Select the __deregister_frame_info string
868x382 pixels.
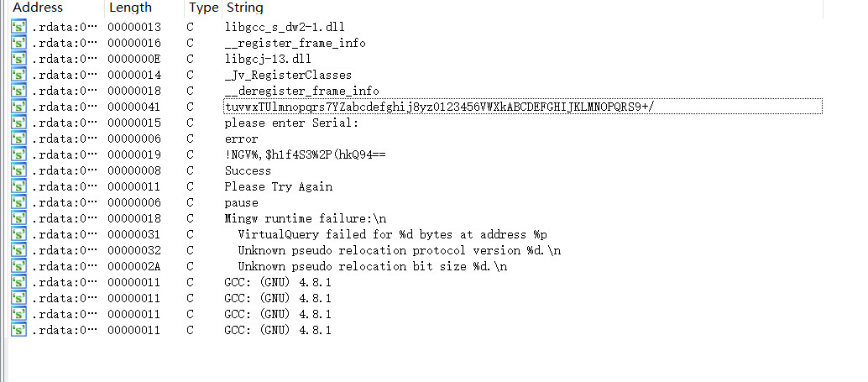(x=301, y=91)
